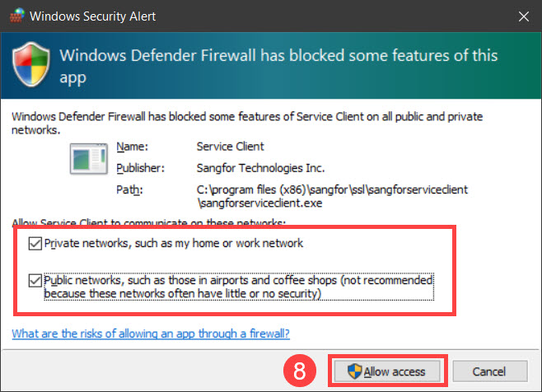Click the firewall icon in title bar

pyautogui.click(x=17, y=16)
